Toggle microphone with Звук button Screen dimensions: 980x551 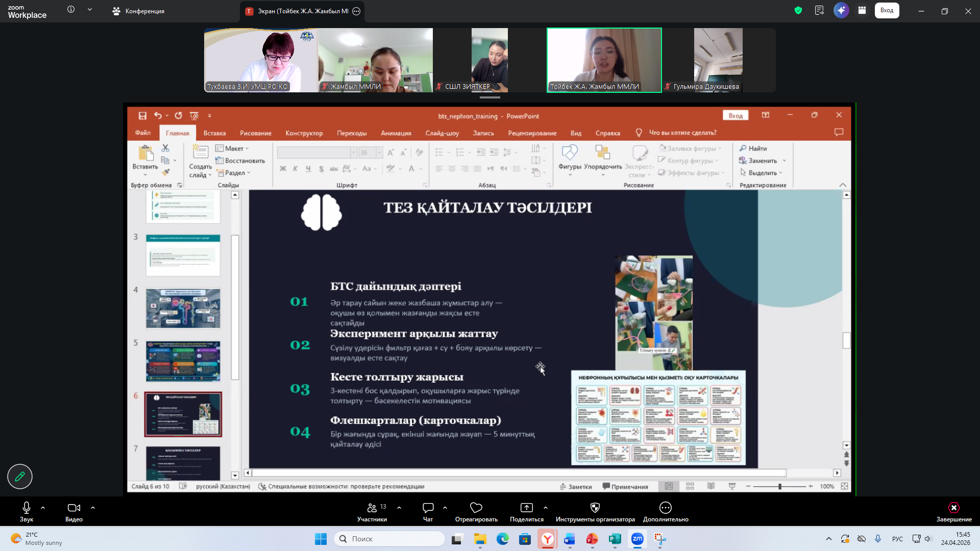click(27, 512)
